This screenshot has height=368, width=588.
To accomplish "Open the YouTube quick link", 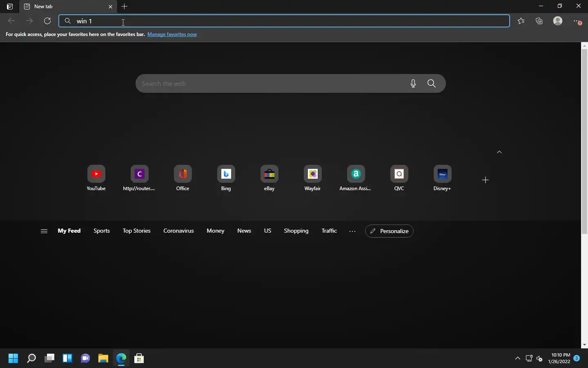I will [96, 178].
